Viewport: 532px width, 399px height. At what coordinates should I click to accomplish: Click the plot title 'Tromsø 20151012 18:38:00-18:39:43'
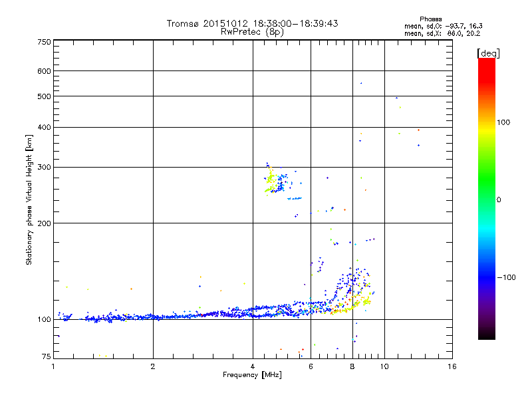point(253,23)
